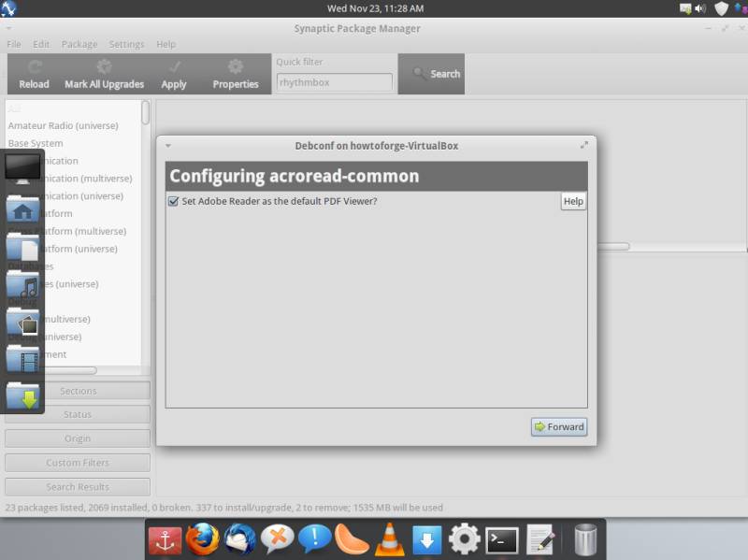Viewport: 748px width, 560px height.
Task: Select "Amateur Radio (universe)" section
Action: 64,126
